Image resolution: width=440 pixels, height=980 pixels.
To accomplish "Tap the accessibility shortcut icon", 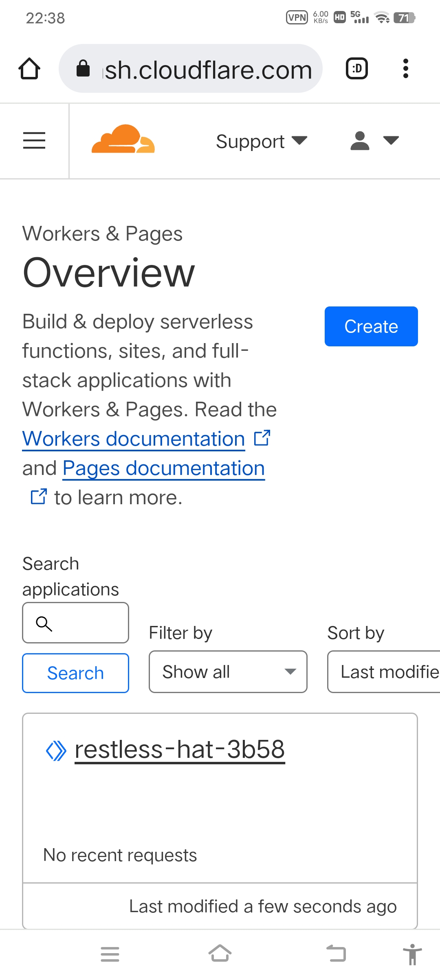I will [412, 954].
